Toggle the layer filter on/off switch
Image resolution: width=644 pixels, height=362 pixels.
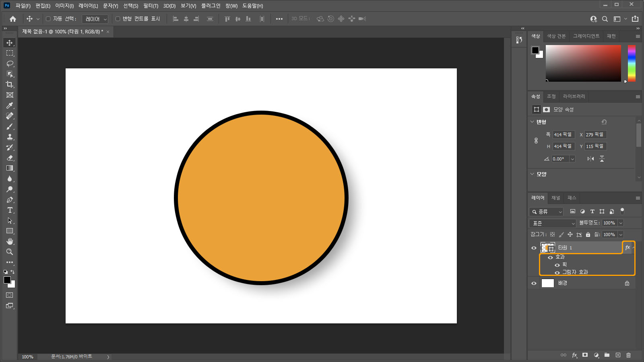coord(622,211)
